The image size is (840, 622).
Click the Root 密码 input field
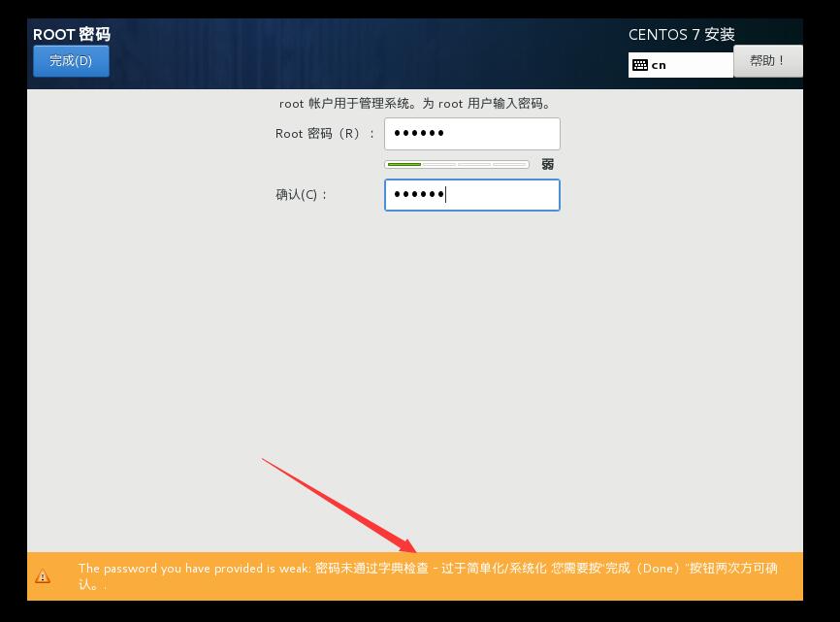click(x=472, y=133)
